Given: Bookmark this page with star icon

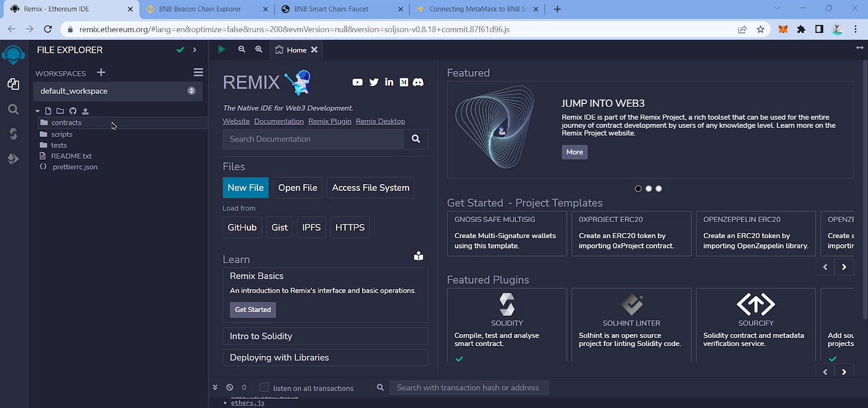Looking at the screenshot, I should tap(761, 29).
